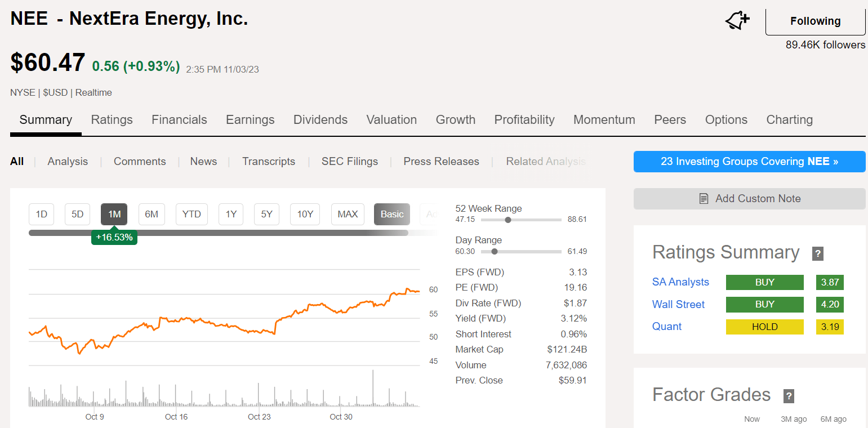
Task: Toggle the Following button for NEE
Action: pos(815,21)
